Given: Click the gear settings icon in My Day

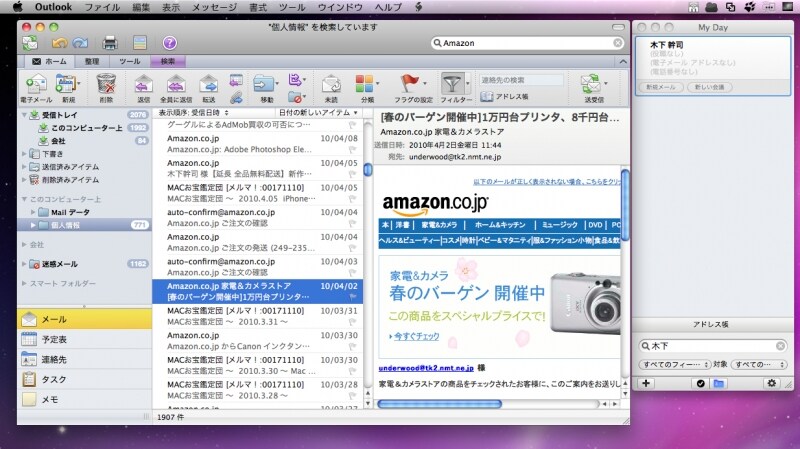Looking at the screenshot, I should tap(771, 383).
